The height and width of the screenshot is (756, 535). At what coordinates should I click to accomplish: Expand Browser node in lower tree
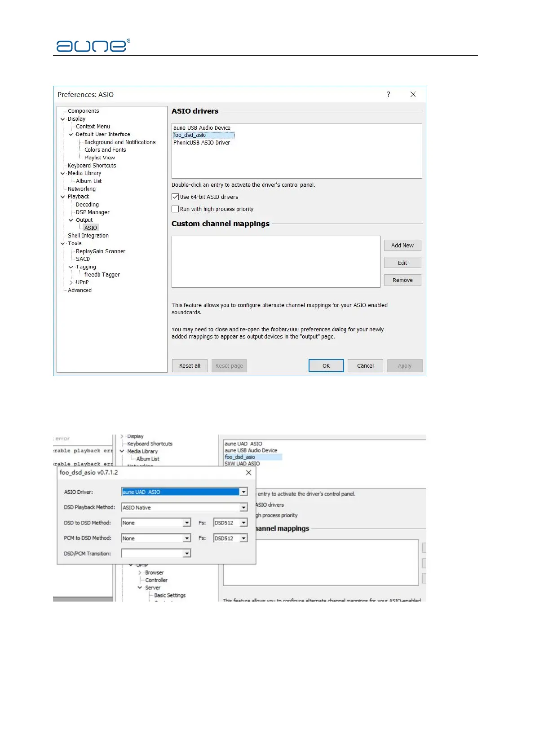pos(140,573)
